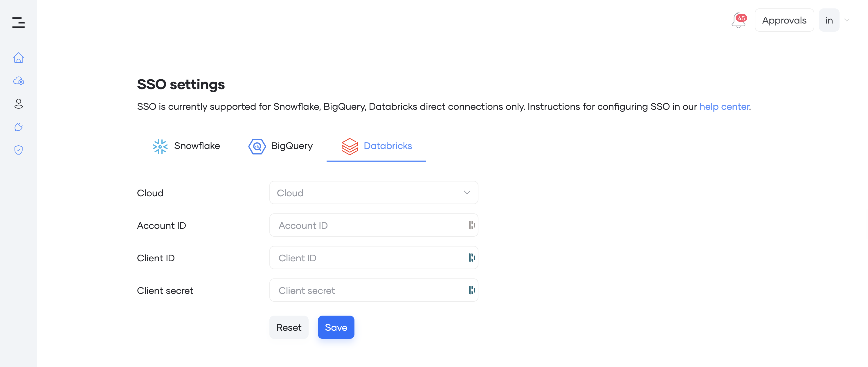Open the Approvals button
Screen dimensions: 868x367
point(784,20)
